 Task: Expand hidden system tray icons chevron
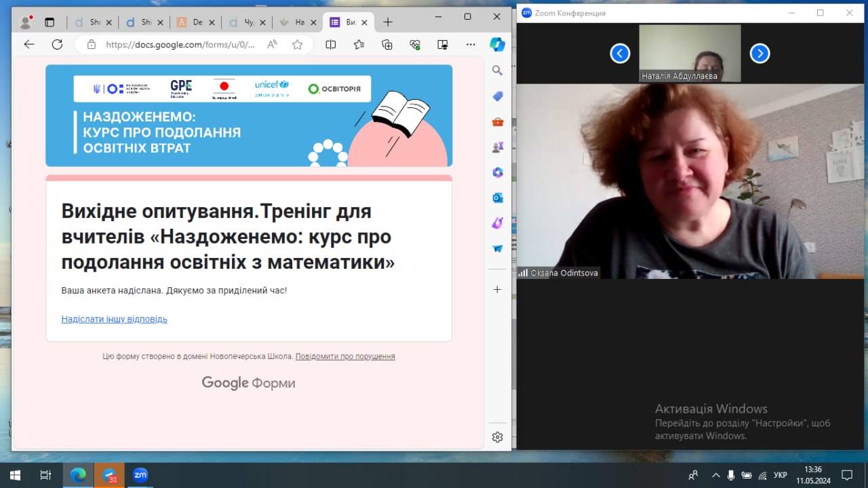(x=713, y=475)
